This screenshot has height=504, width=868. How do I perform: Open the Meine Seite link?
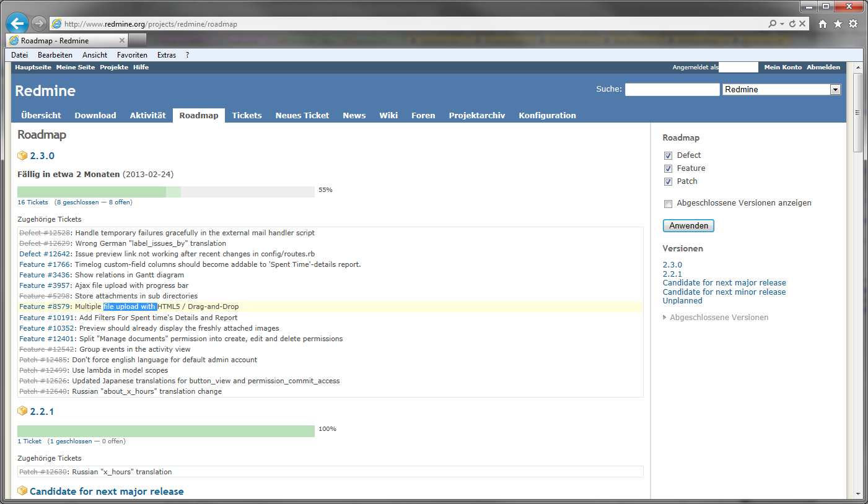[x=76, y=67]
